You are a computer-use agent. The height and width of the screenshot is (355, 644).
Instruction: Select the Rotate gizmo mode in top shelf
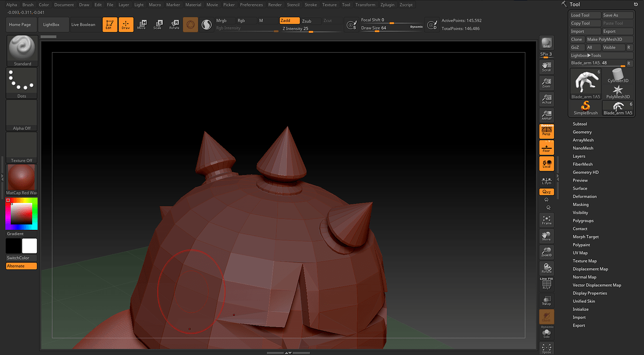174,24
